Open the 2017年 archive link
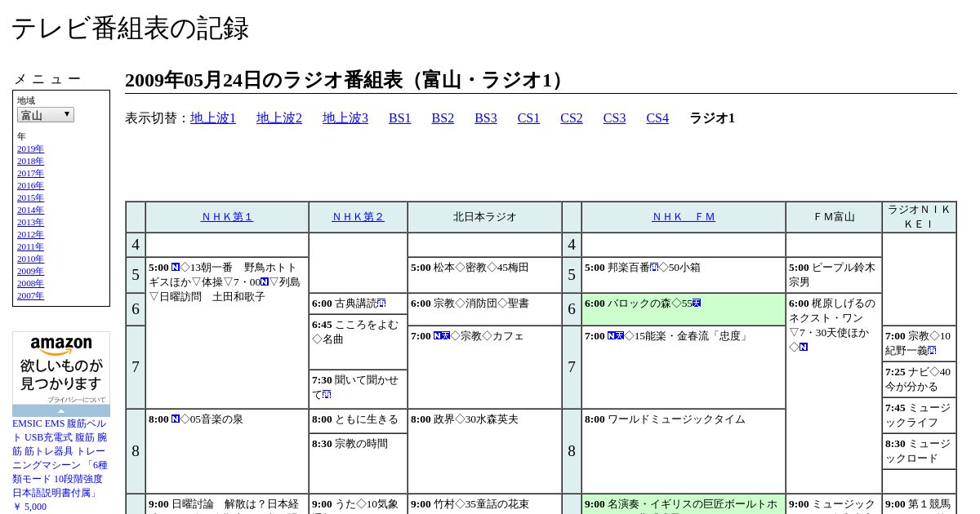This screenshot has width=980, height=514. pyautogui.click(x=30, y=173)
